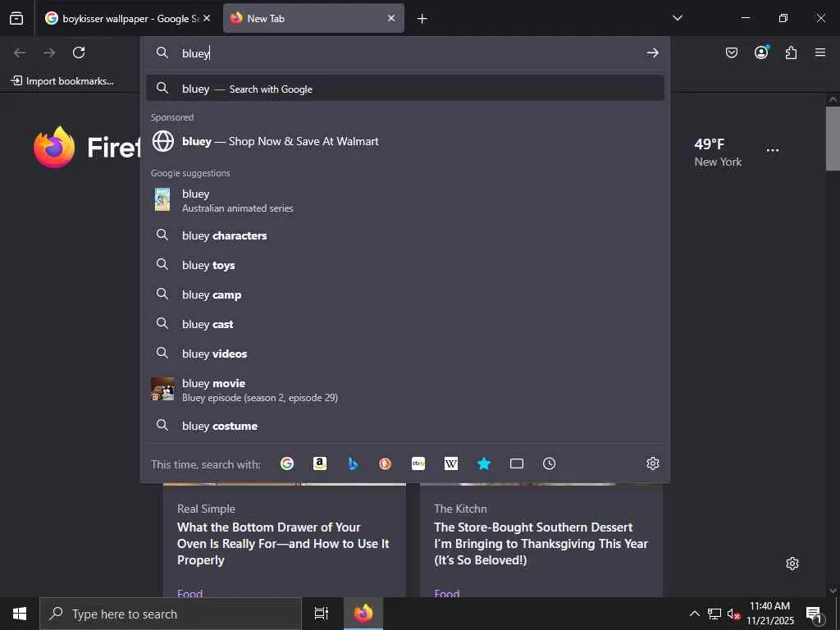The width and height of the screenshot is (840, 630).
Task: Search history with clock icon
Action: pyautogui.click(x=549, y=463)
